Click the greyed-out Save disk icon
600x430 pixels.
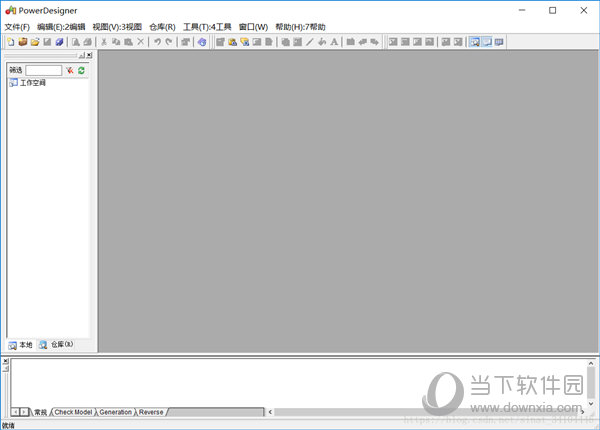pyautogui.click(x=47, y=42)
